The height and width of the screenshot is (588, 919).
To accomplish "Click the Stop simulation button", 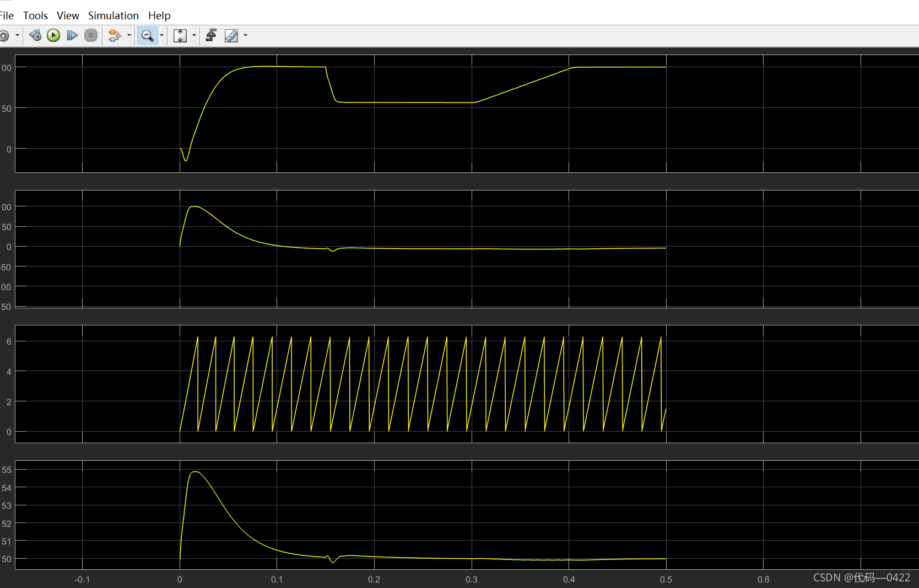I will click(91, 36).
